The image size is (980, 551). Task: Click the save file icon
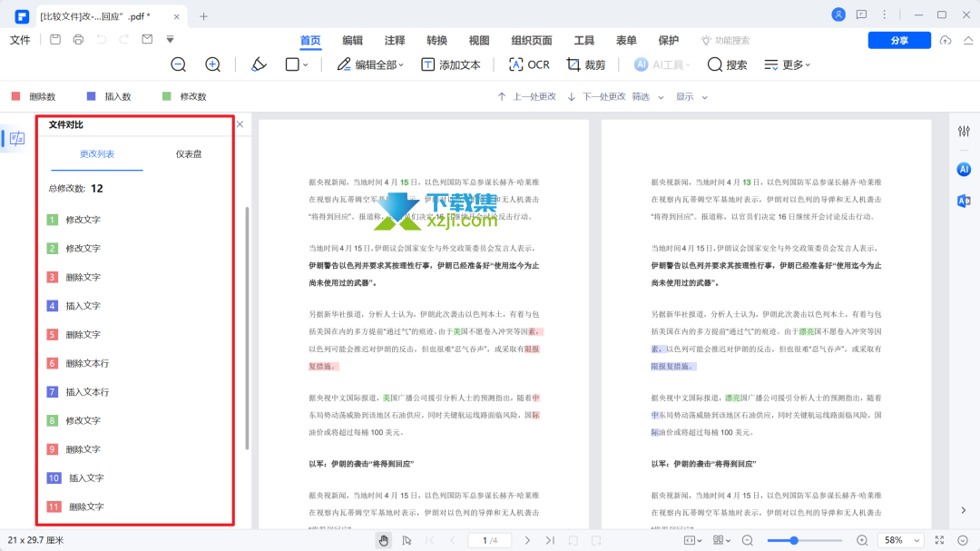55,39
